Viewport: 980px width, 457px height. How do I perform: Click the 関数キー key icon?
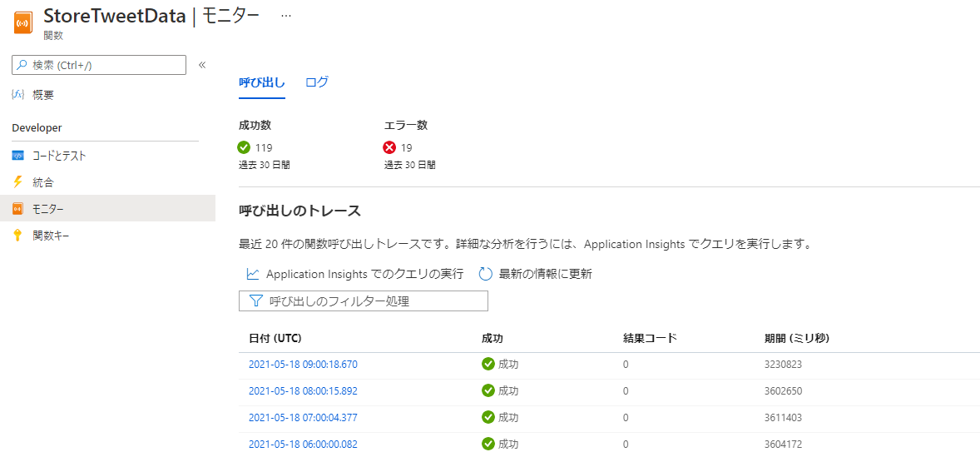coord(18,235)
